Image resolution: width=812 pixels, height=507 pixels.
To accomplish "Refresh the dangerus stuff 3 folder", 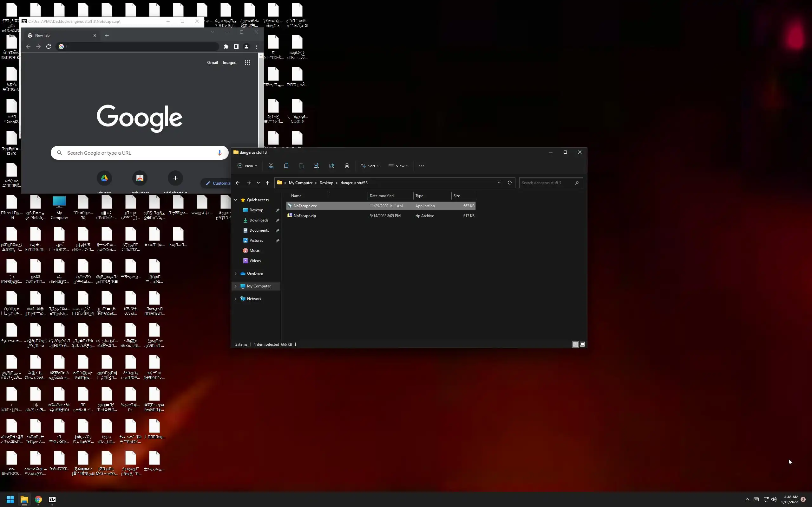I will (509, 183).
